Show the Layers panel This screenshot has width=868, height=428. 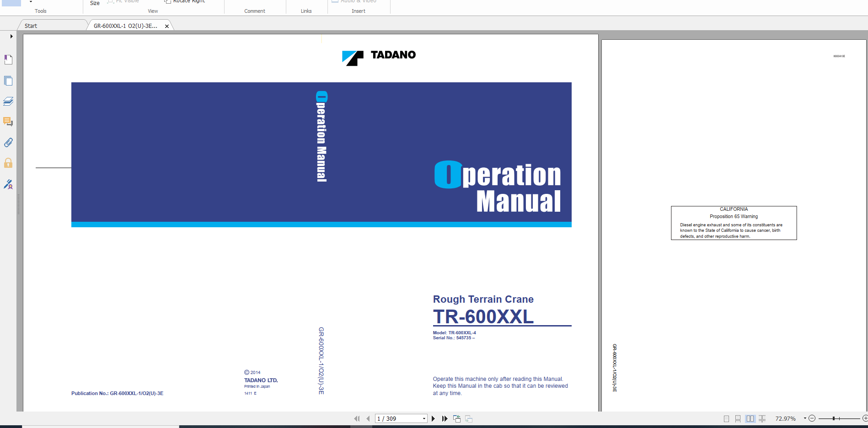click(x=8, y=101)
